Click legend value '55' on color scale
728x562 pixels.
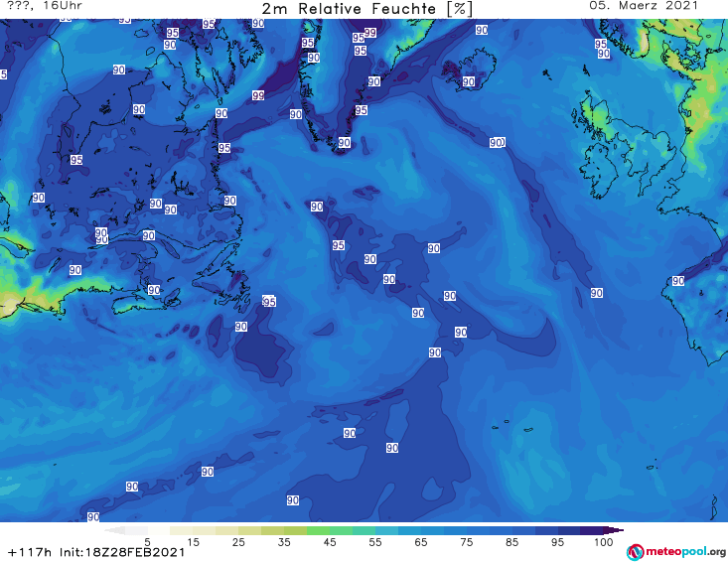(x=375, y=542)
